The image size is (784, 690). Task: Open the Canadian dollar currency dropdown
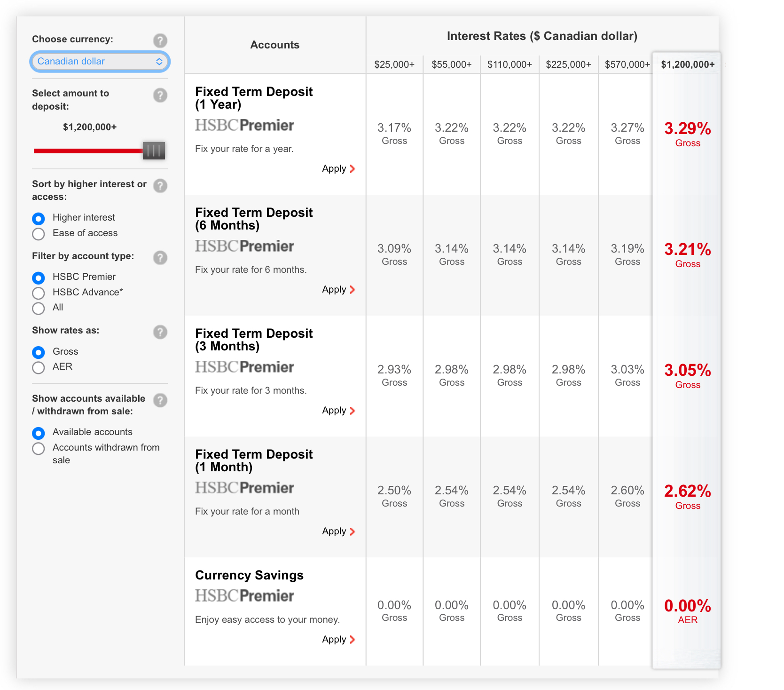tap(100, 62)
